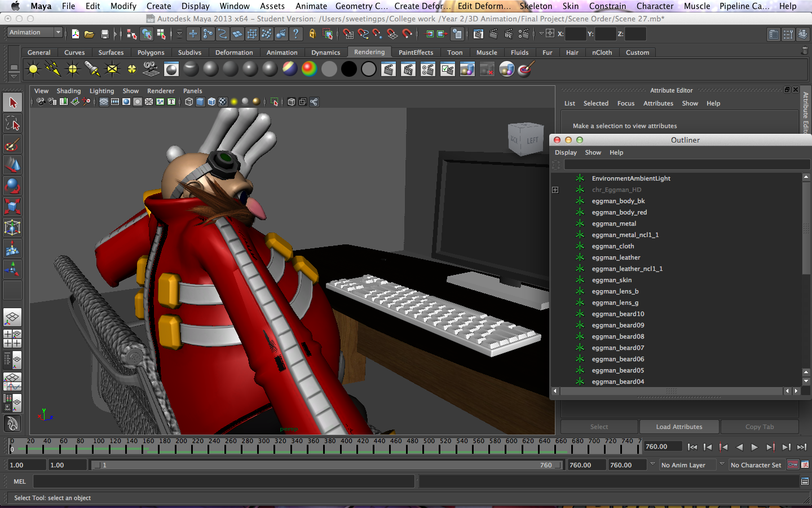Create a point light from the Rendering shelf

pos(72,68)
